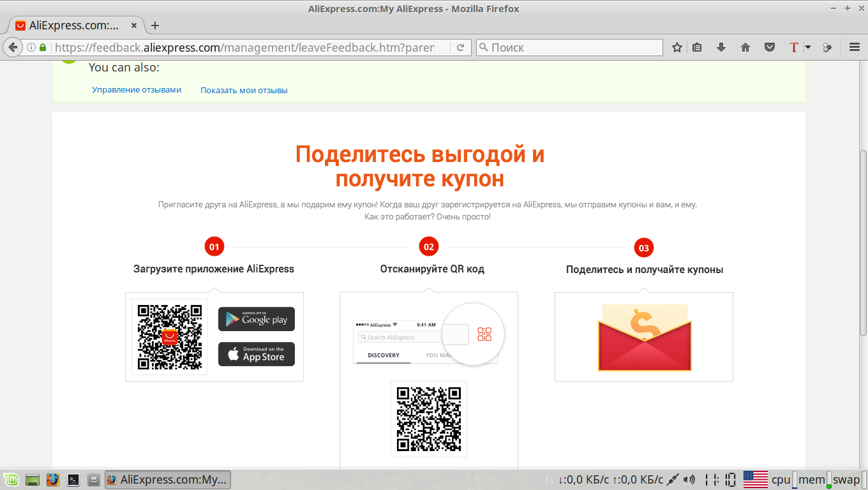Click the QR scanner icon in phone illustration

pos(484,334)
